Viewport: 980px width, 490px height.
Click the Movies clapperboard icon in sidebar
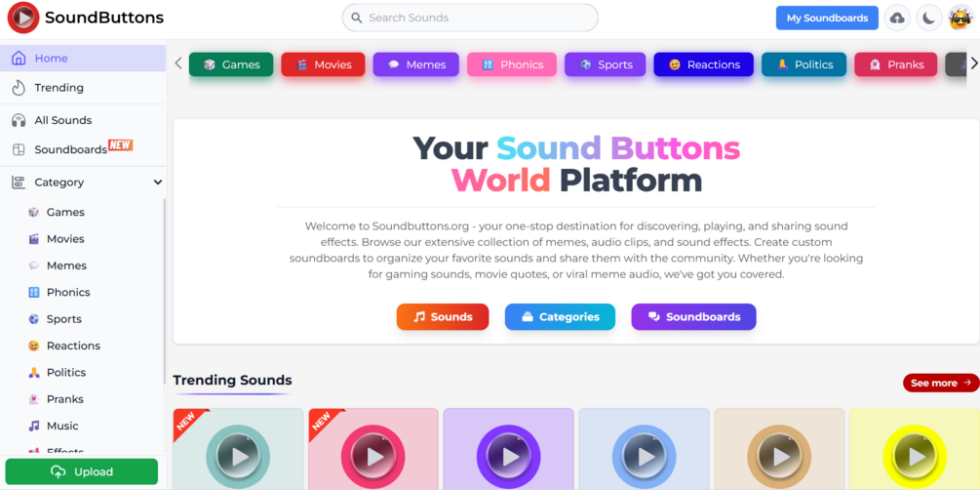coord(34,239)
